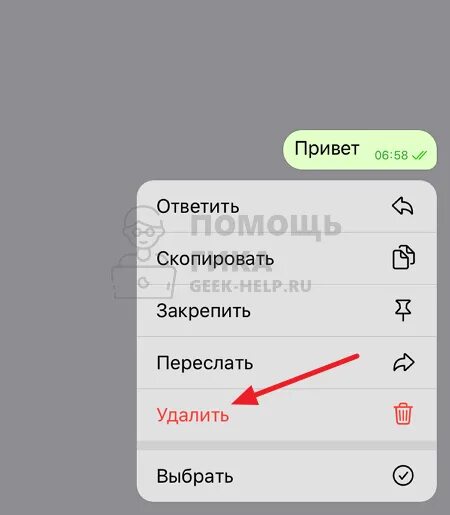Choose Закрепить to pin message
The image size is (450, 515).
[x=287, y=310]
